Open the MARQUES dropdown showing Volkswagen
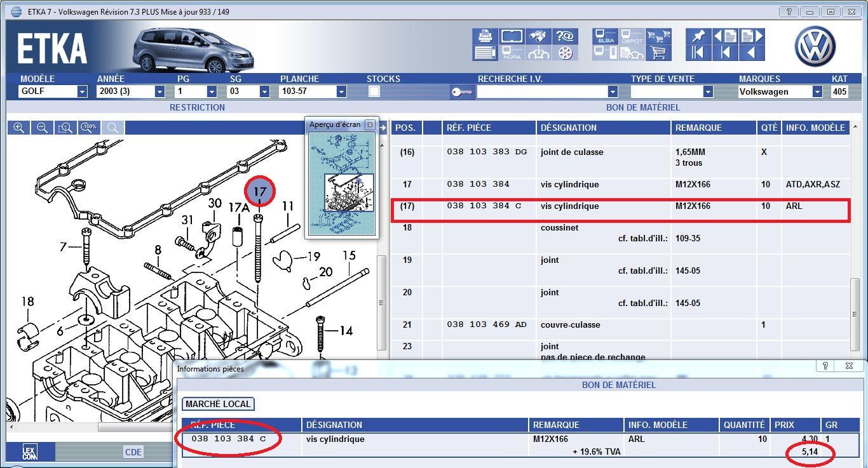Image resolution: width=868 pixels, height=468 pixels. pyautogui.click(x=817, y=91)
